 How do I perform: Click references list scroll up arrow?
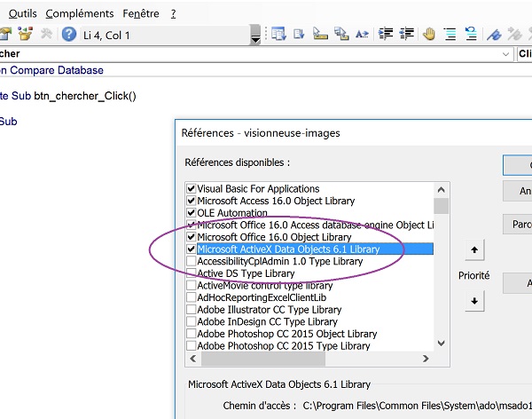coord(441,190)
